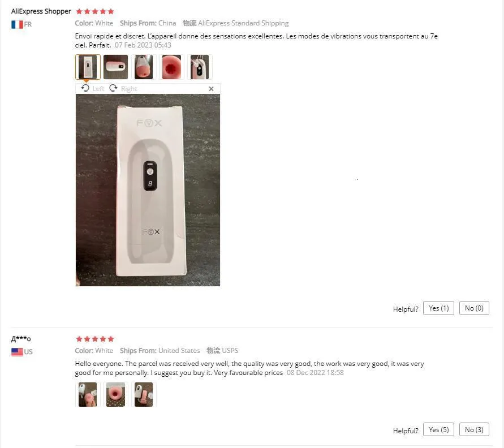Viewport: 504px width, 448px height.
Task: Click the username AliExpress Shopper
Action: pyautogui.click(x=41, y=11)
